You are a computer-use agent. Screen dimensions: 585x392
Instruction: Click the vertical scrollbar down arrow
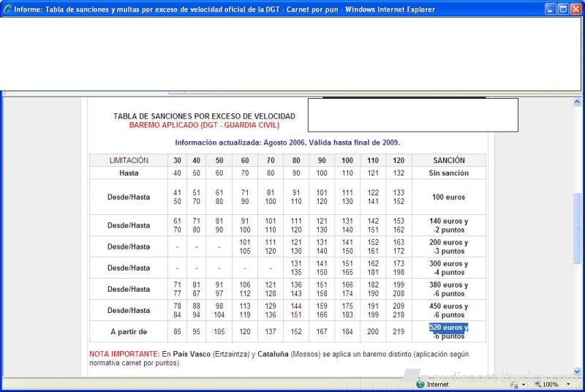[x=577, y=372]
